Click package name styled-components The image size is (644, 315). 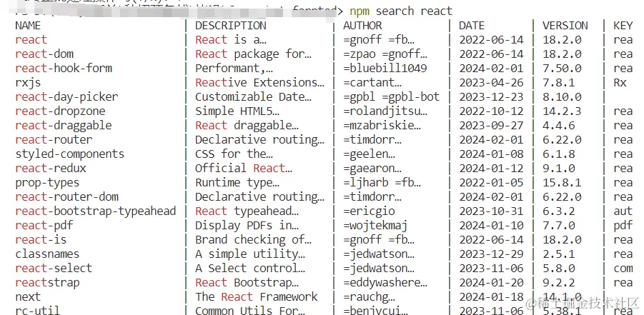[x=70, y=154]
